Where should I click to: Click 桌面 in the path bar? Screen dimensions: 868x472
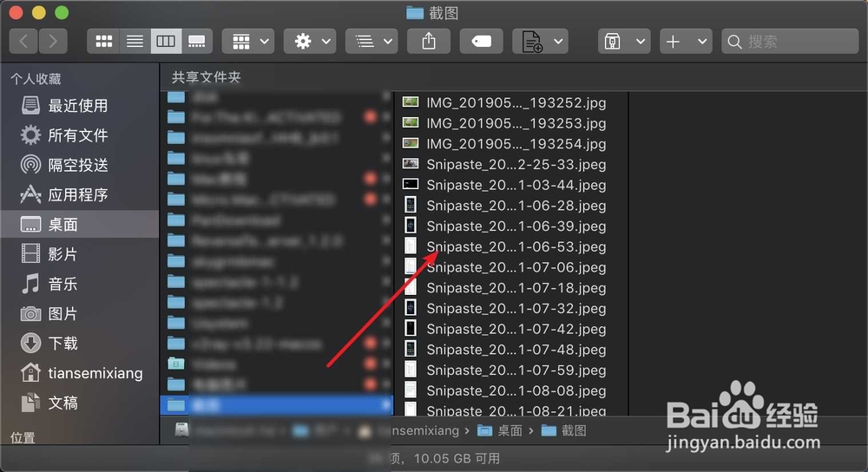pos(500,430)
